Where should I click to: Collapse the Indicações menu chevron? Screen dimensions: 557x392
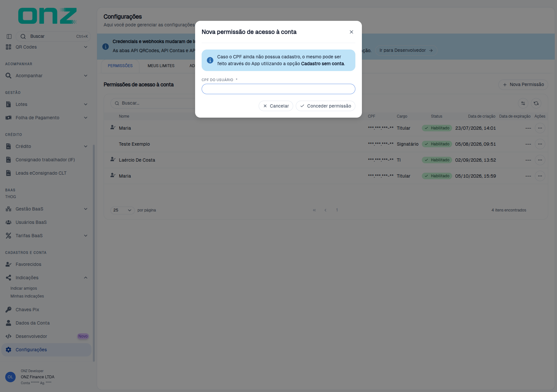[86, 278]
